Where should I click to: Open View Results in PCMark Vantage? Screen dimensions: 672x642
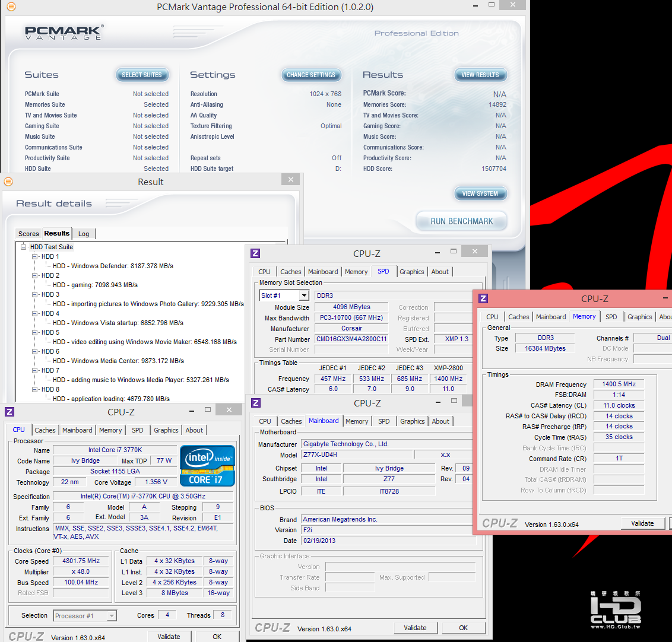(480, 75)
